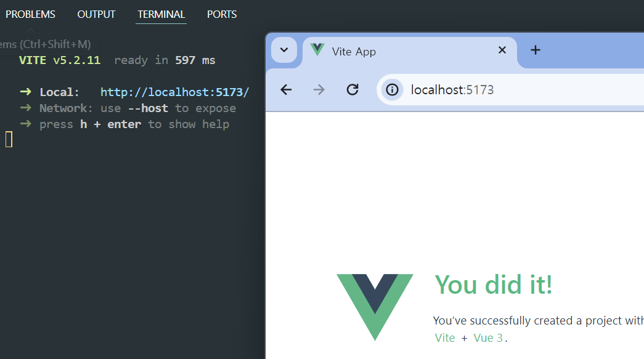Screen dimensions: 644x359
Task: Go forward in the browser
Action: (319, 89)
